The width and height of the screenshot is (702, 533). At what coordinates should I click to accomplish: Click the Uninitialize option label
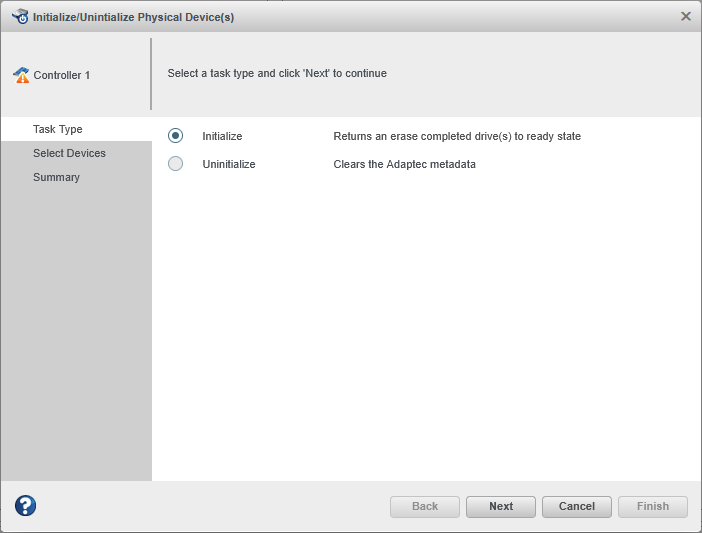pos(228,164)
